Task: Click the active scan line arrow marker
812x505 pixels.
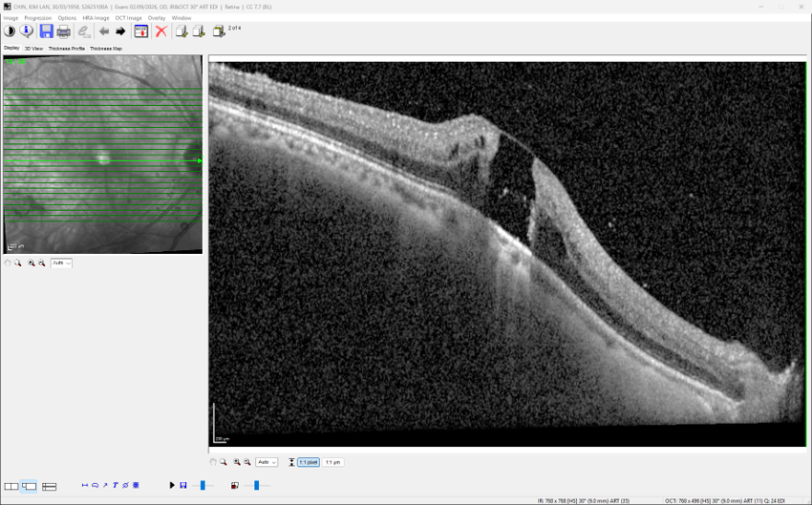Action: (x=200, y=161)
